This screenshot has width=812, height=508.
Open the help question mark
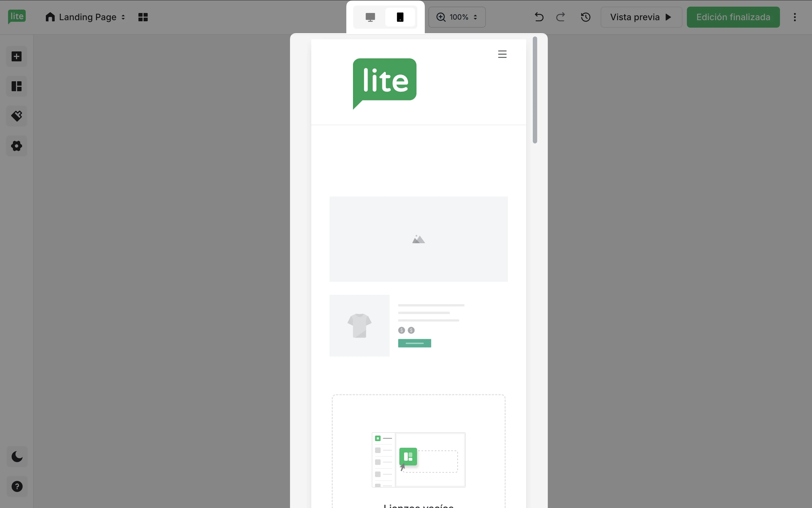pos(17,486)
